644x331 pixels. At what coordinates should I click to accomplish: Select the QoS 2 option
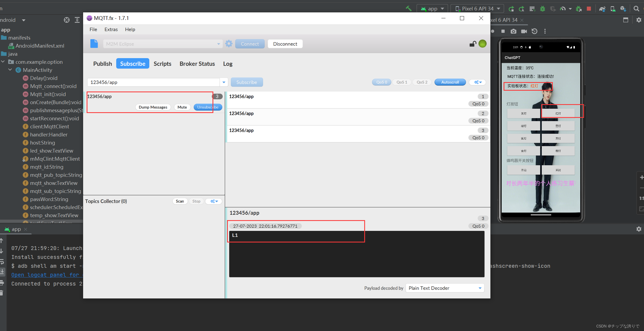[422, 82]
